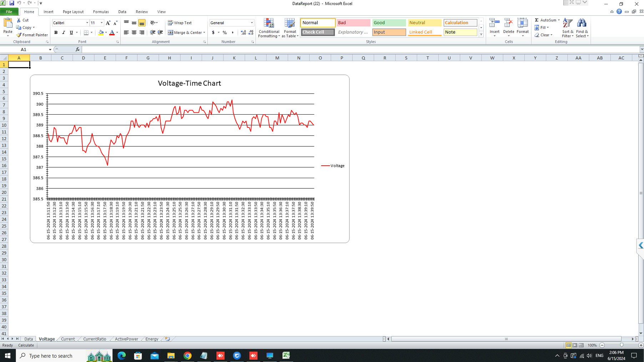Open the AutoSum dropdown arrow
644x362 pixels.
(x=559, y=20)
